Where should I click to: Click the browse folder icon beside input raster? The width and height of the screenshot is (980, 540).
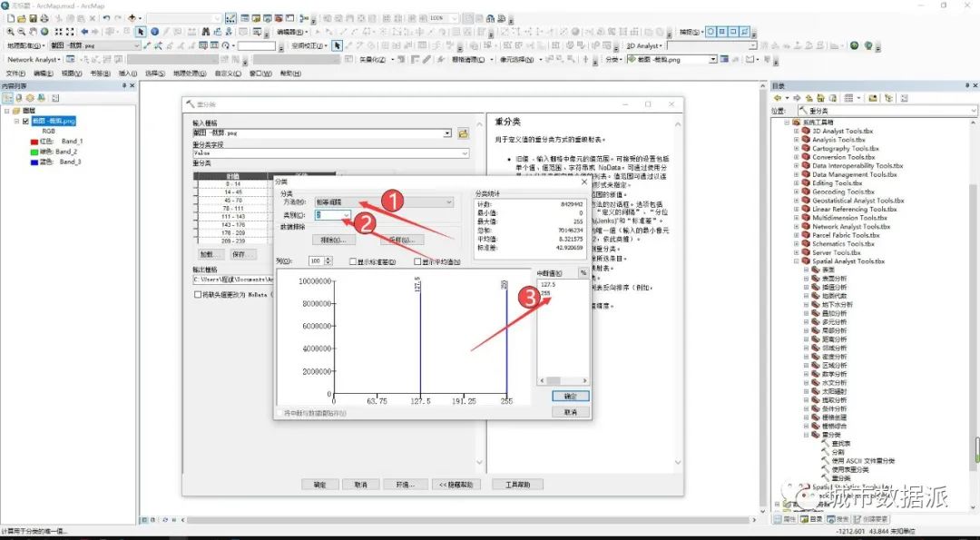pyautogui.click(x=463, y=133)
